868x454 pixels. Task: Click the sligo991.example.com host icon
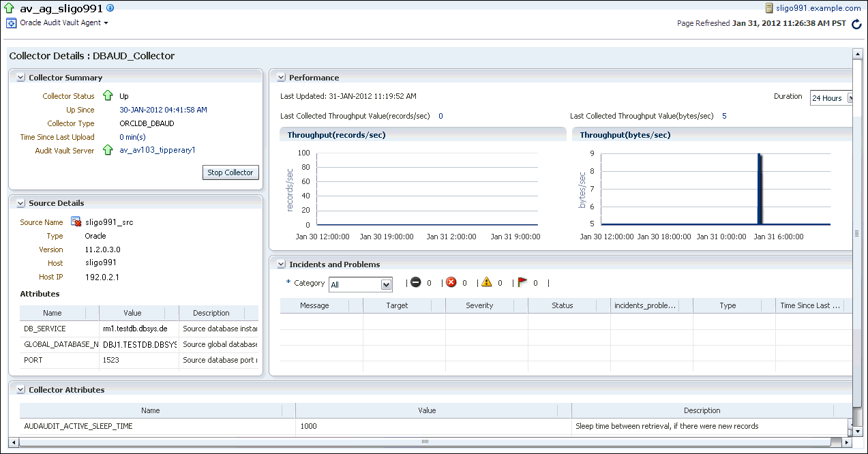[769, 8]
